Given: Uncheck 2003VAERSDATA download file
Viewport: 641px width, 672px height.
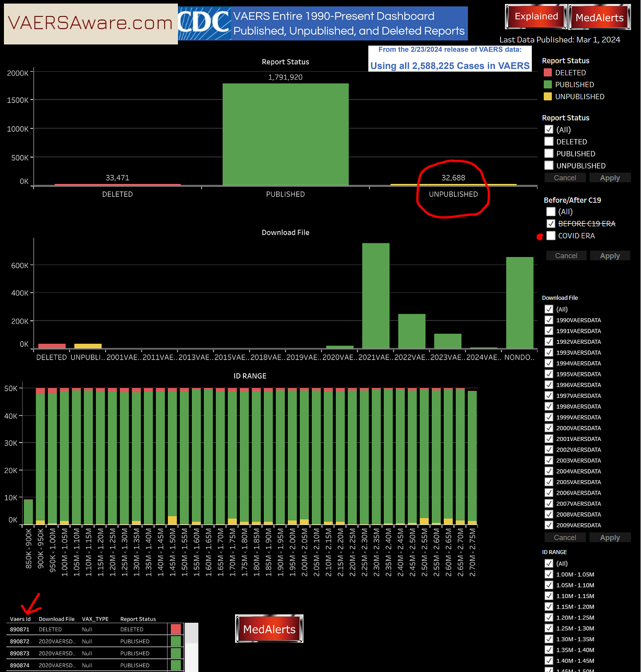Looking at the screenshot, I should pos(549,460).
